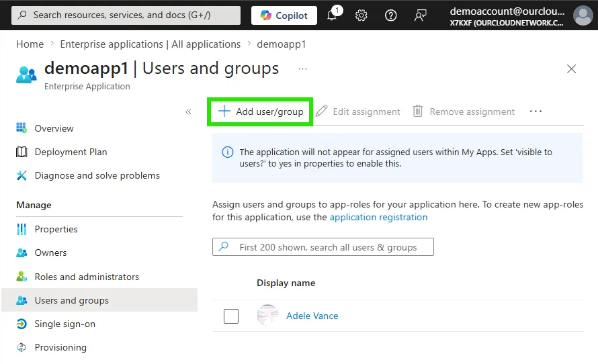The height and width of the screenshot is (364, 598).
Task: Click the info icon in the banner
Action: [x=228, y=152]
